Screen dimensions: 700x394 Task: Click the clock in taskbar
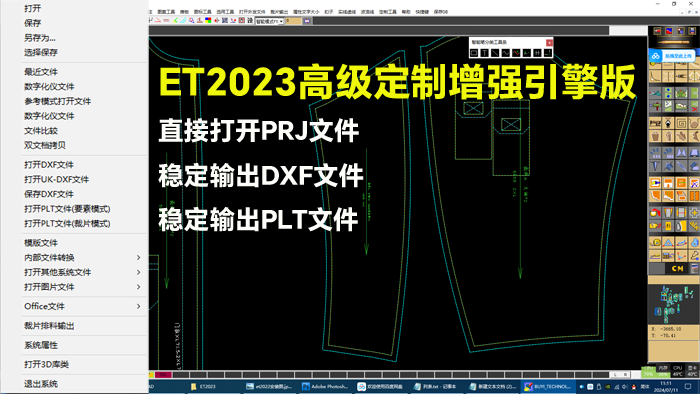click(x=666, y=386)
